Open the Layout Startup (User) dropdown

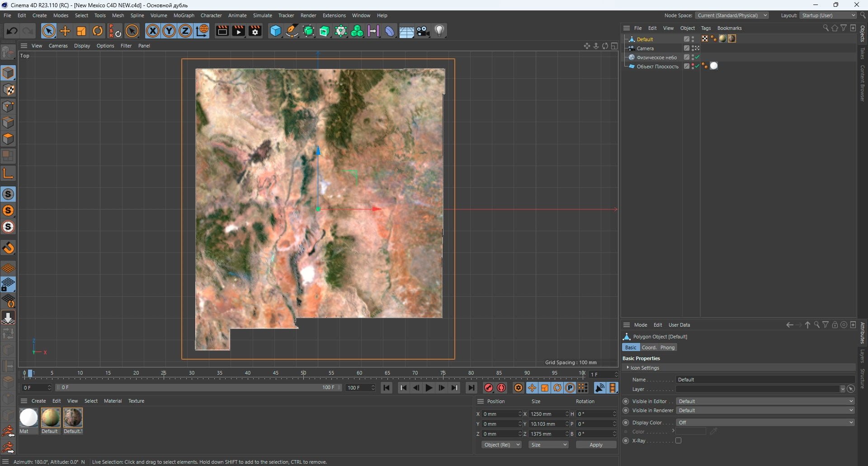[x=828, y=15]
